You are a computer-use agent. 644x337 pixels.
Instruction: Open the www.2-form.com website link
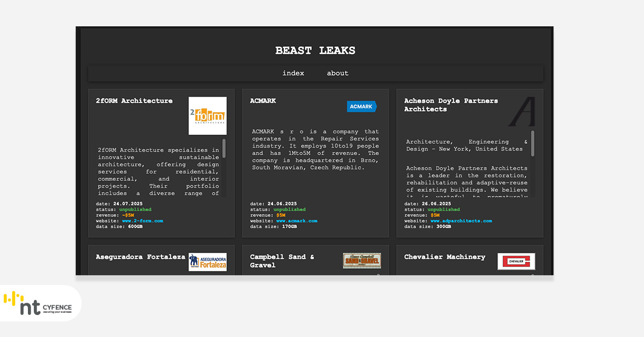(142, 221)
